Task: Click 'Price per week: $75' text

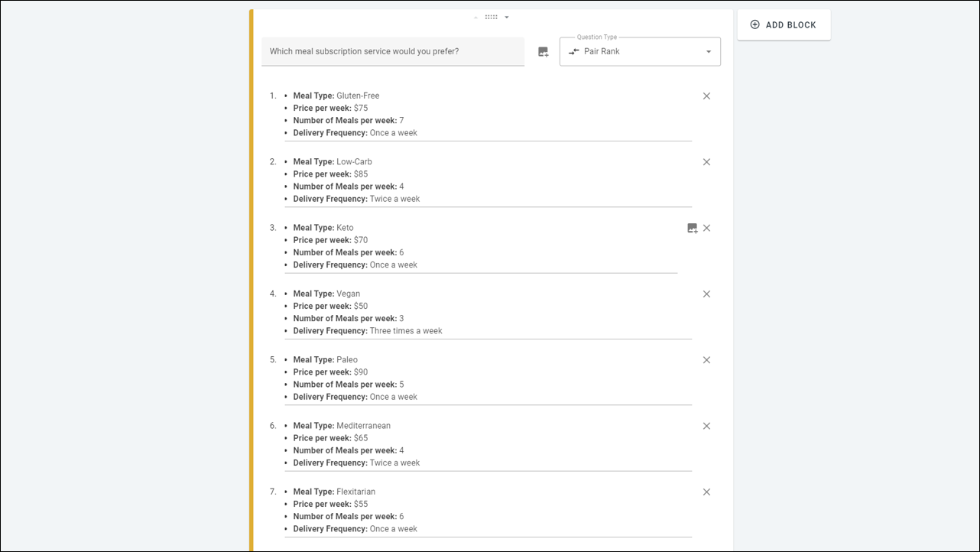Action: 330,108
